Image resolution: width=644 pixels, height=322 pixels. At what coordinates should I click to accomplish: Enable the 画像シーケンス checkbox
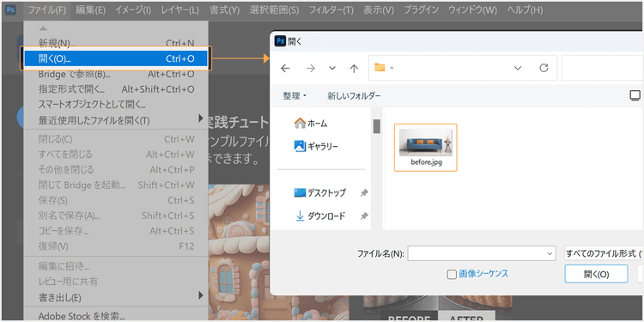(452, 275)
